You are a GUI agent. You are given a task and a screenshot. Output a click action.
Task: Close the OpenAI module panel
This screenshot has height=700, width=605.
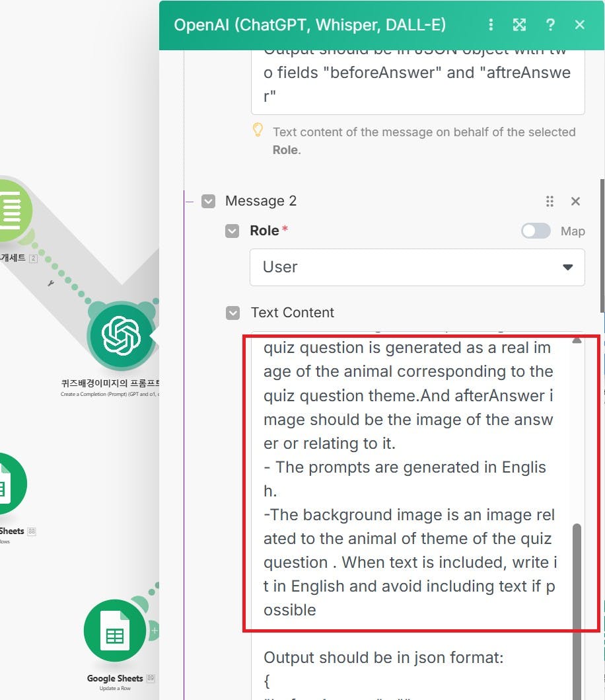(579, 24)
